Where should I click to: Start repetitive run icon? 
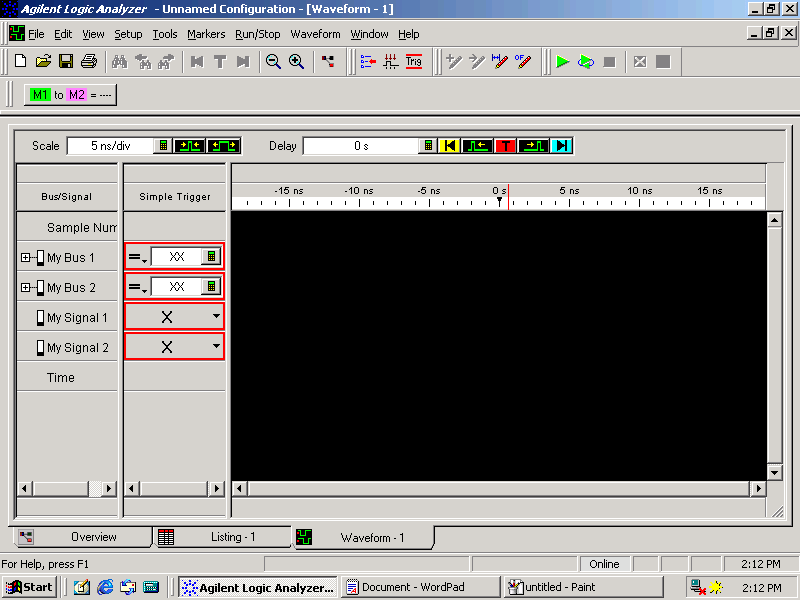586,62
